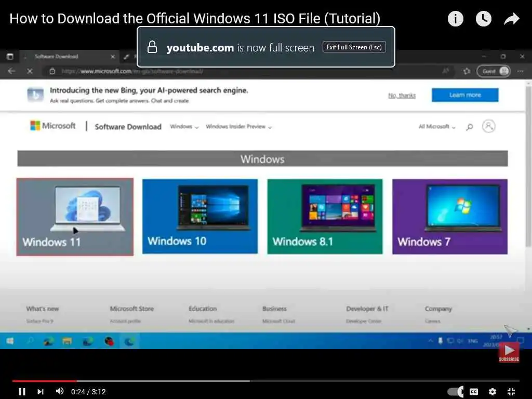
Task: Click the lock icon in address bar
Action: 52,71
